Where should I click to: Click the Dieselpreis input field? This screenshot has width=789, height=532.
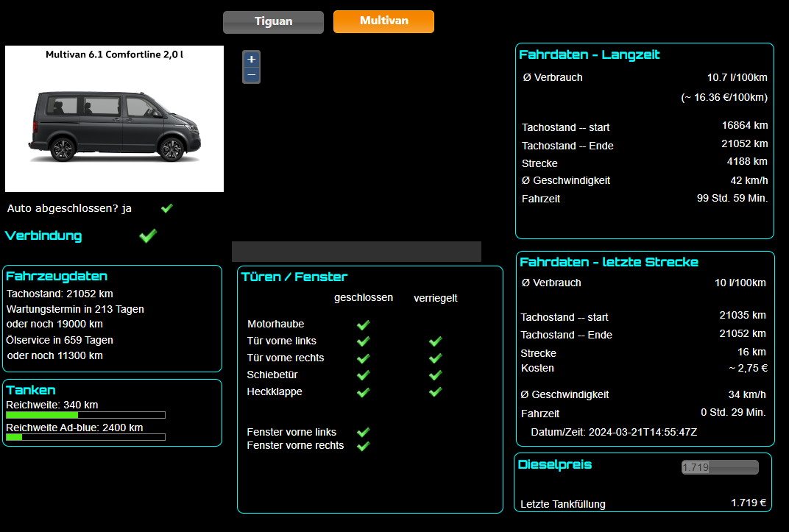point(719,467)
